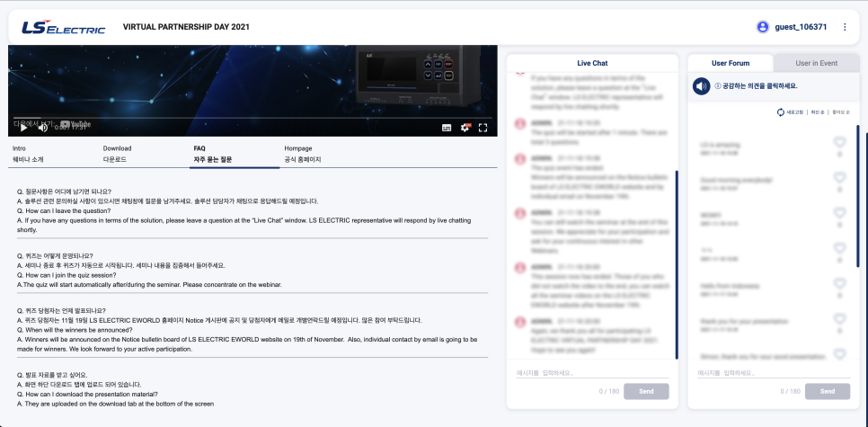
Task: Toggle video subtitles captions icon
Action: (447, 128)
